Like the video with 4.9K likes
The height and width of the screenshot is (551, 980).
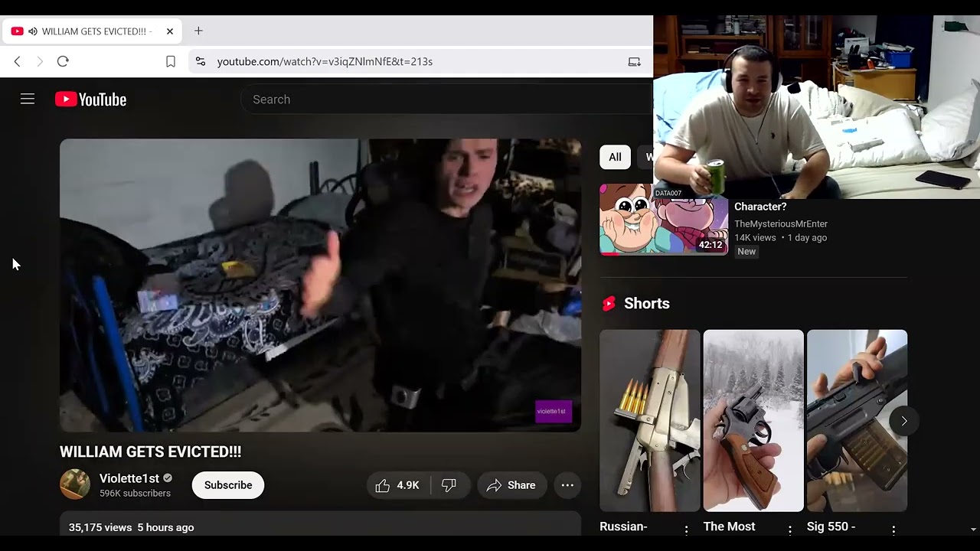coord(398,485)
